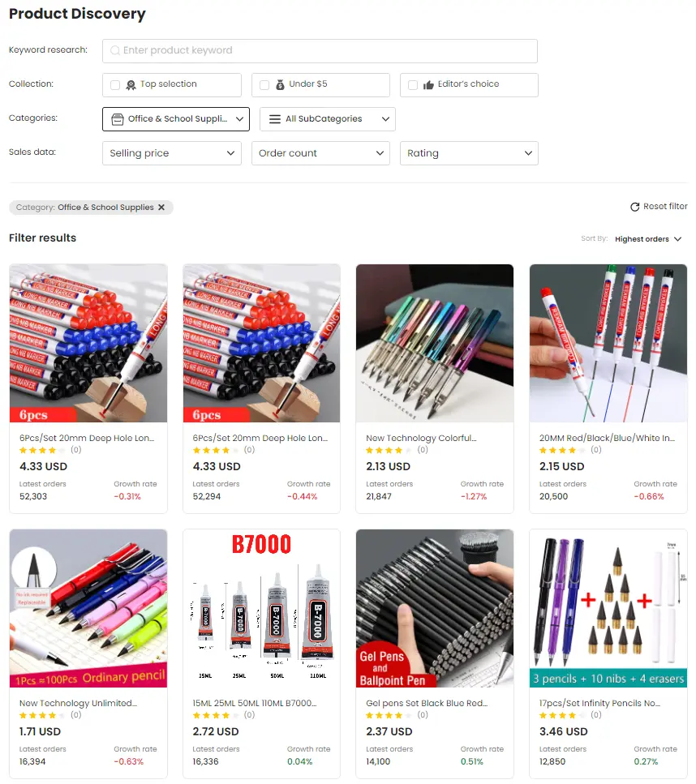Tick the Editor's choice checkbox
696x784 pixels.
click(x=413, y=85)
